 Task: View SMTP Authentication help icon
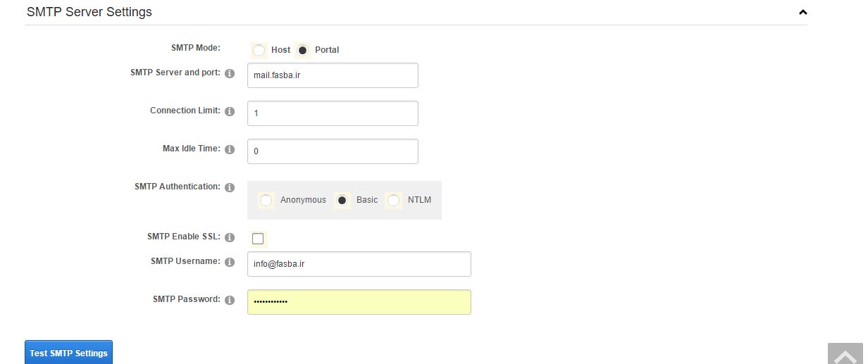coord(230,187)
